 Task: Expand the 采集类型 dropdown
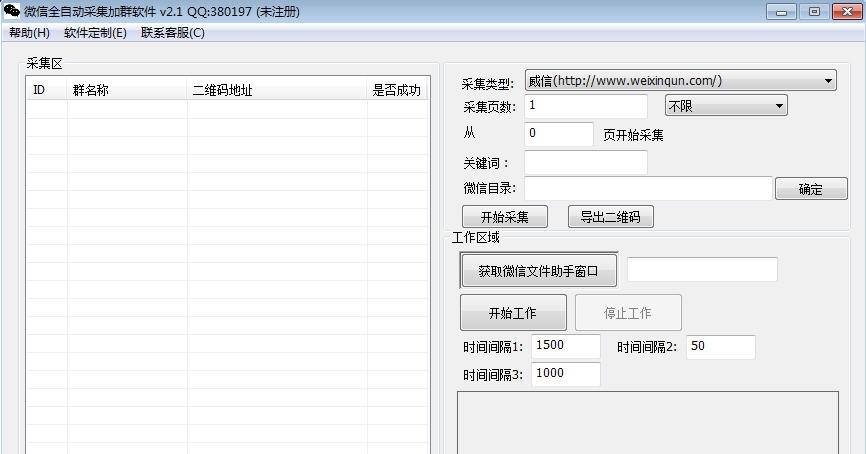pos(680,81)
